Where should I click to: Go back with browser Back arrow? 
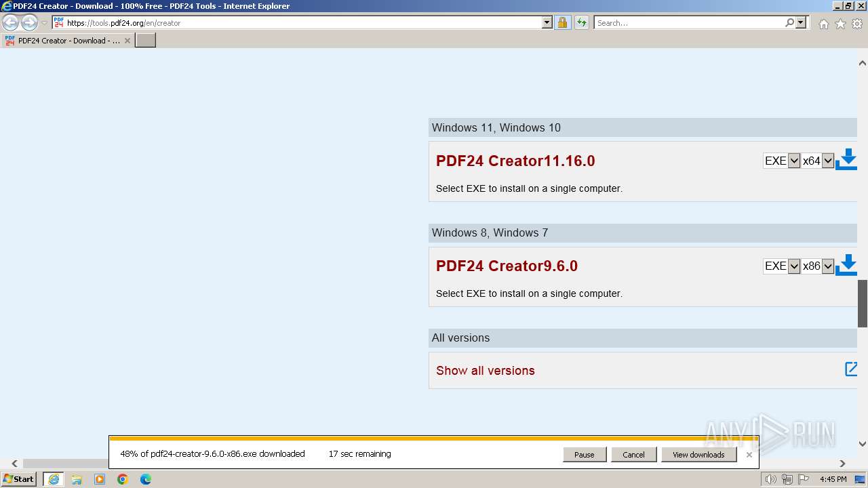click(x=10, y=22)
